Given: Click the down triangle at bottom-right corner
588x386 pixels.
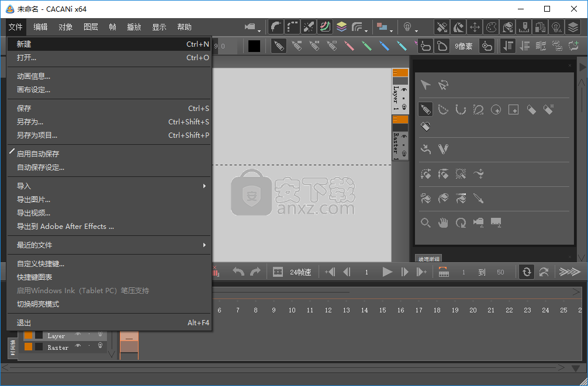Looking at the screenshot, I should pyautogui.click(x=576, y=368).
